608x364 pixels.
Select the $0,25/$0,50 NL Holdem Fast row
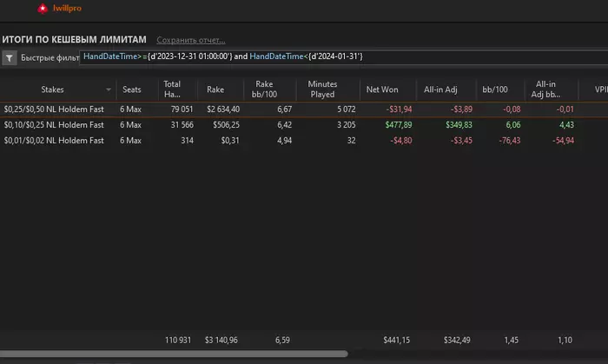pos(55,109)
